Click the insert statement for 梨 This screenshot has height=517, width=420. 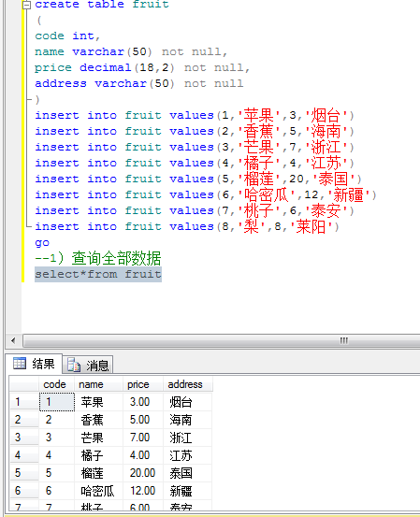(x=187, y=226)
